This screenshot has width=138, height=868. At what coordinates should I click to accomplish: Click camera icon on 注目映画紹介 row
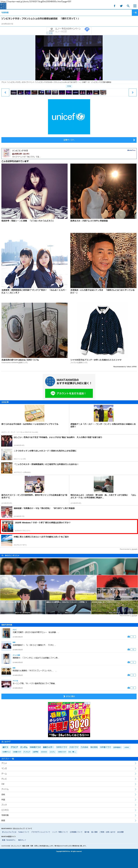pyautogui.click(x=129, y=650)
